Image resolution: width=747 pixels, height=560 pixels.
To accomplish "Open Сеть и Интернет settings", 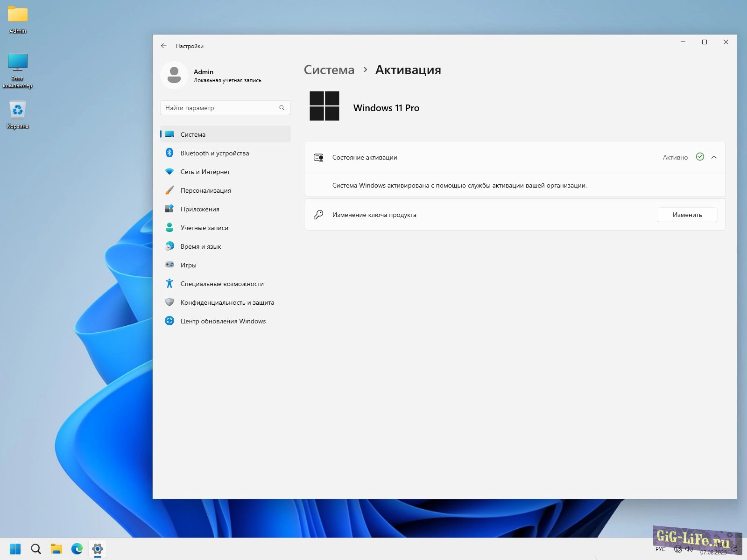I will point(205,172).
